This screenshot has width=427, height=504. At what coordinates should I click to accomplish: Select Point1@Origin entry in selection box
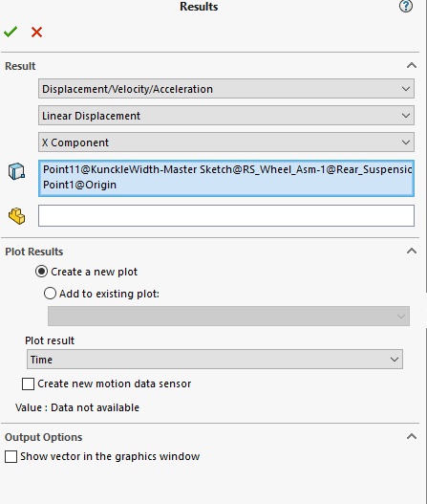tap(79, 185)
